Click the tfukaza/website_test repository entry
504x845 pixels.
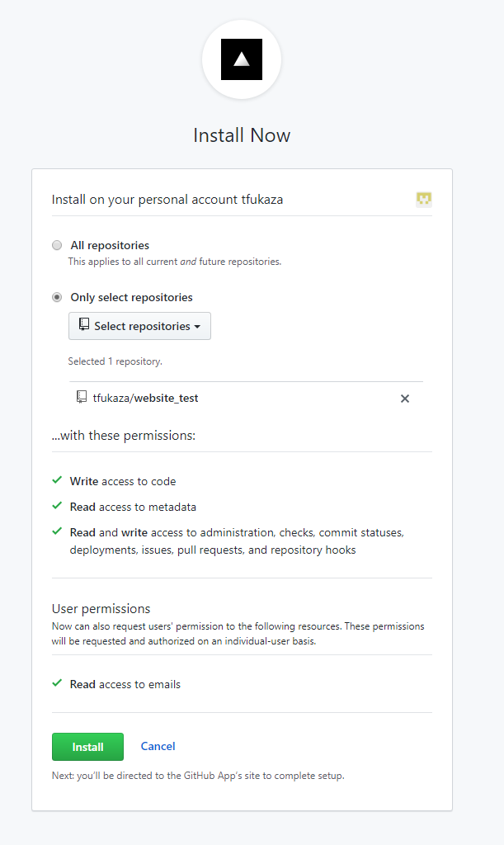[145, 398]
